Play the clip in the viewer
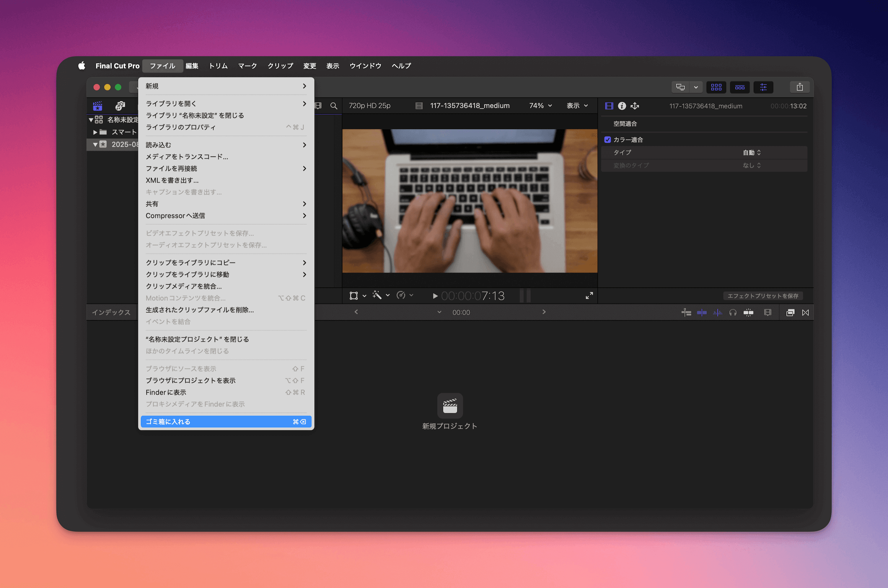888x588 pixels. [x=435, y=296]
